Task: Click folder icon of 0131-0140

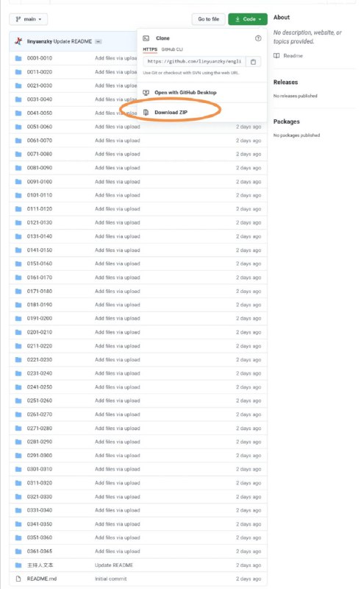Action: (x=18, y=236)
